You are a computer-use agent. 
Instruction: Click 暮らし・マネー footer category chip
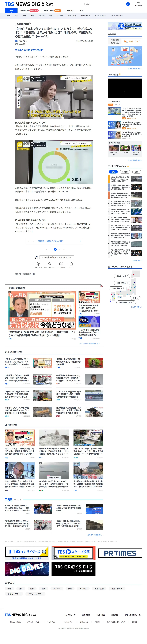(x=14, y=594)
